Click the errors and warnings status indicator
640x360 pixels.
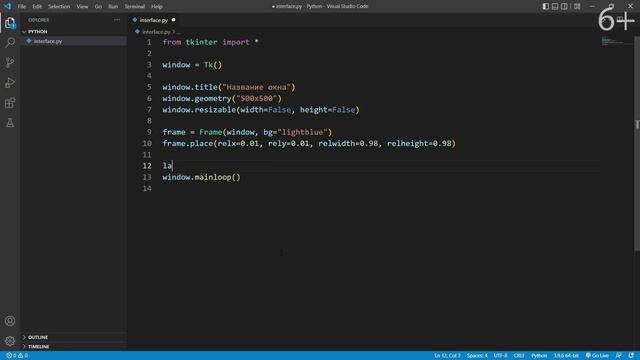click(x=17, y=356)
